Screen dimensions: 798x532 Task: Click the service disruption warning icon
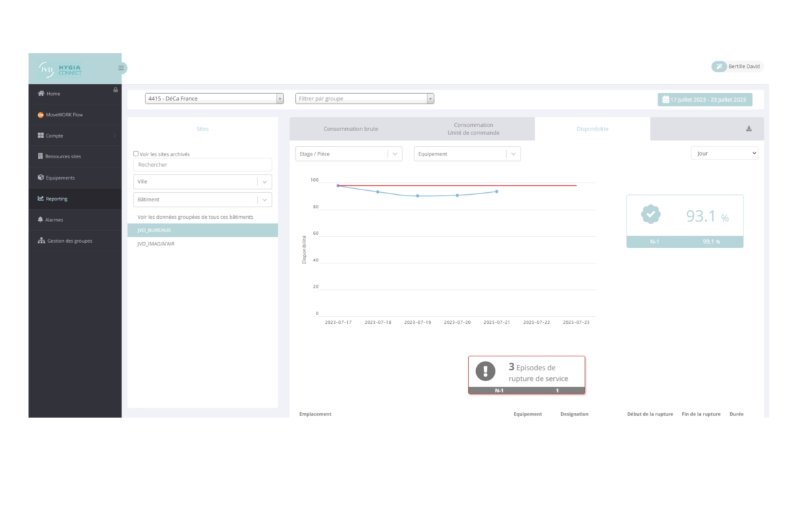point(485,371)
